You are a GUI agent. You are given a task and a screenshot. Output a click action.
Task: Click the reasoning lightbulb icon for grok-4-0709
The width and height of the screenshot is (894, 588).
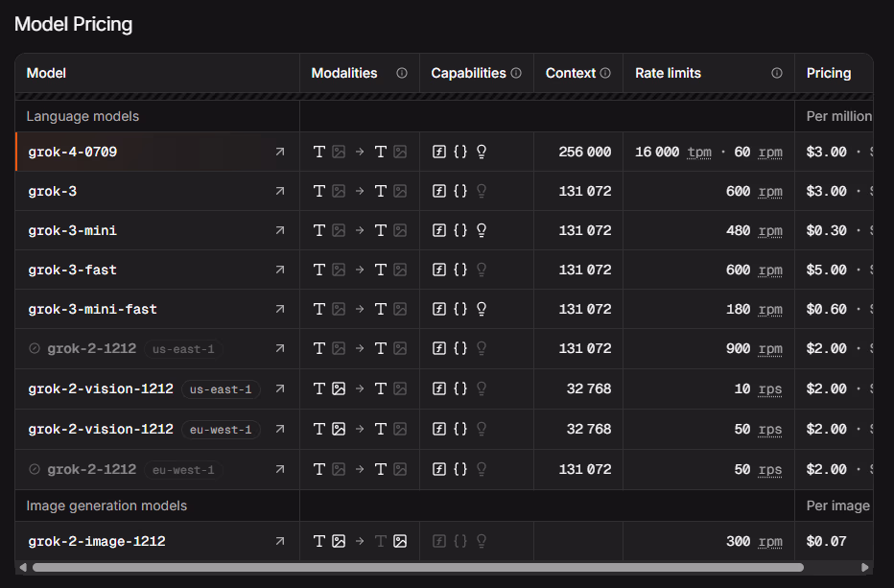coord(482,152)
